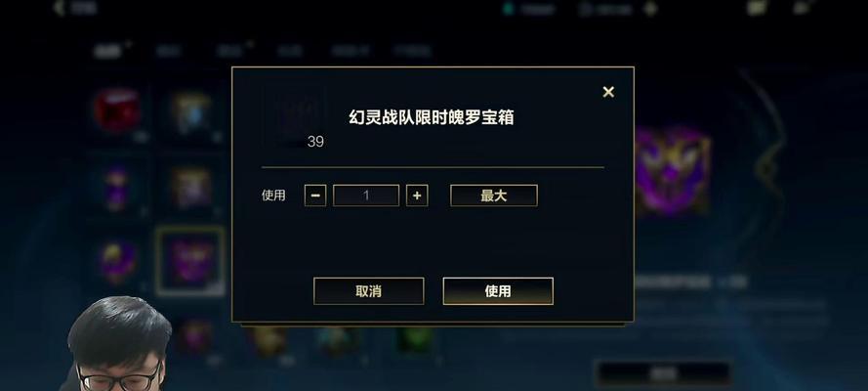Open the first blurred loot category tab
The width and height of the screenshot is (868, 391).
(107, 52)
